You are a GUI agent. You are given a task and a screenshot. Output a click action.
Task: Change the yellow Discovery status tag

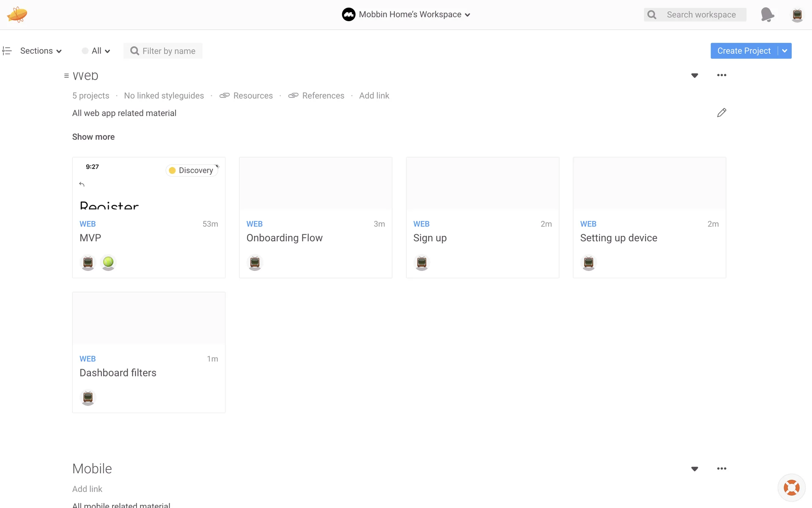coord(192,170)
